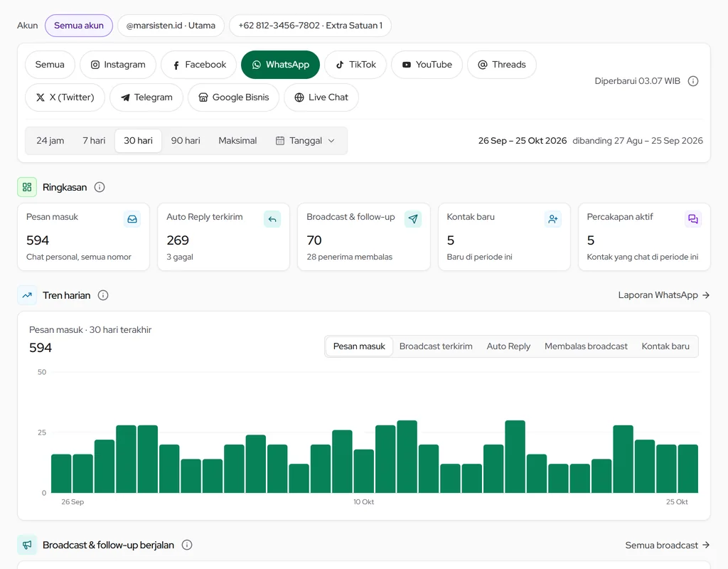Filter by Instagram channel
728x569 pixels.
[118, 65]
